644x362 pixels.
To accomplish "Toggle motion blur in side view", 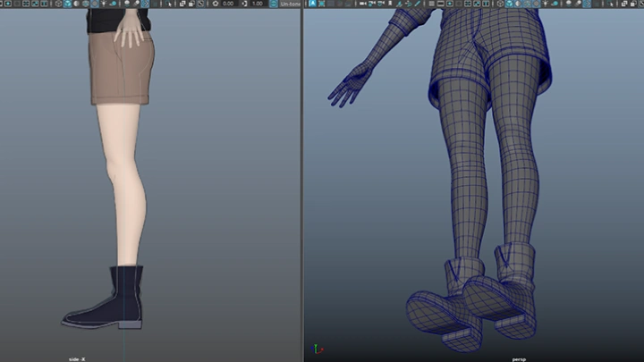I will 136,4.
